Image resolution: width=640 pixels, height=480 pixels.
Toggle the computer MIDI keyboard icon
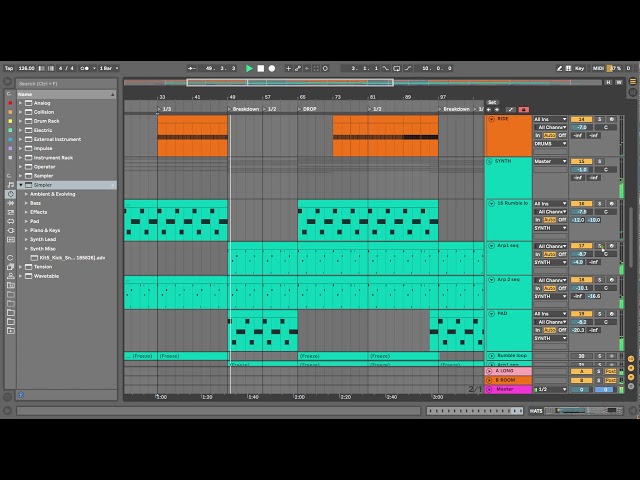coord(568,68)
